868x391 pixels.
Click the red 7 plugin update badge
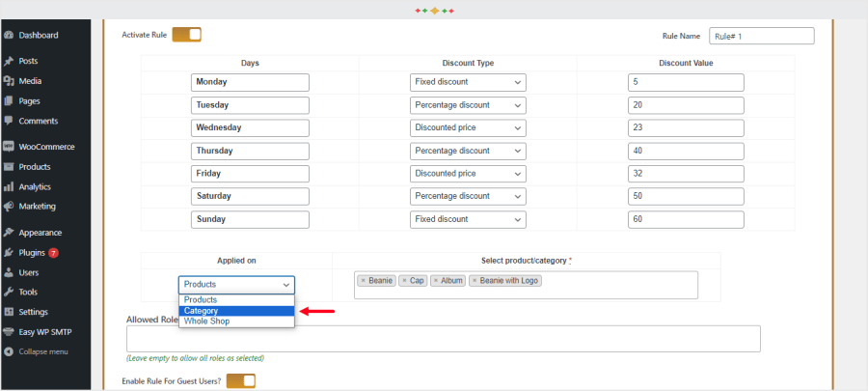[53, 253]
